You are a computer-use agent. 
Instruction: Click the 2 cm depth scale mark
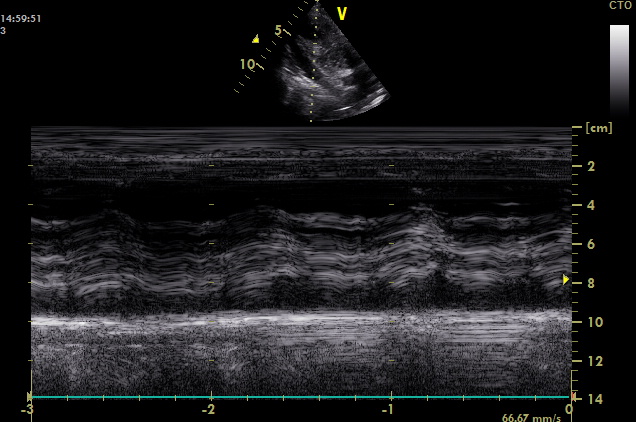point(592,166)
